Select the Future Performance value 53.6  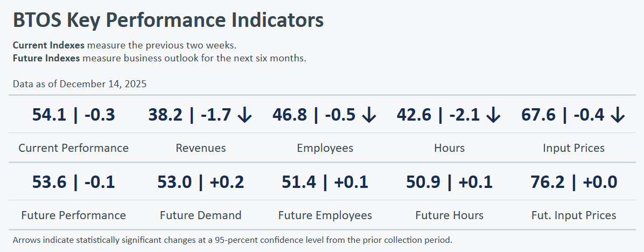pos(48,182)
